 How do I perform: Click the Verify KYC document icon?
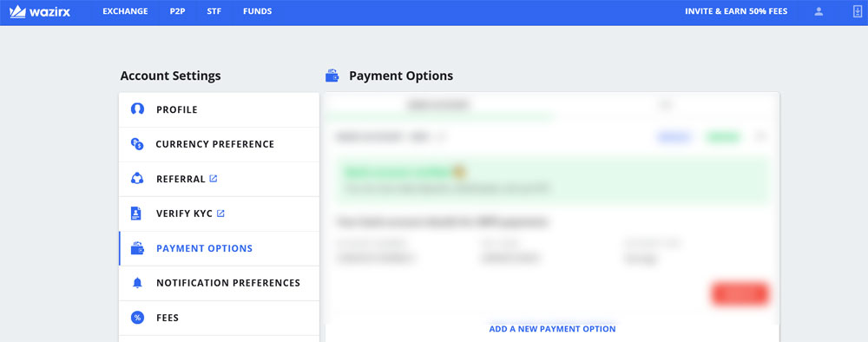click(136, 213)
